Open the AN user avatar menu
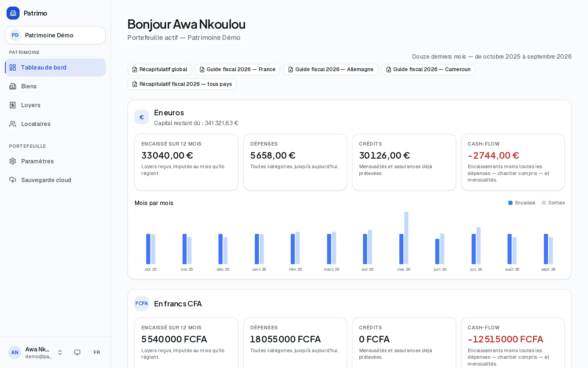The image size is (588, 368). 15,352
